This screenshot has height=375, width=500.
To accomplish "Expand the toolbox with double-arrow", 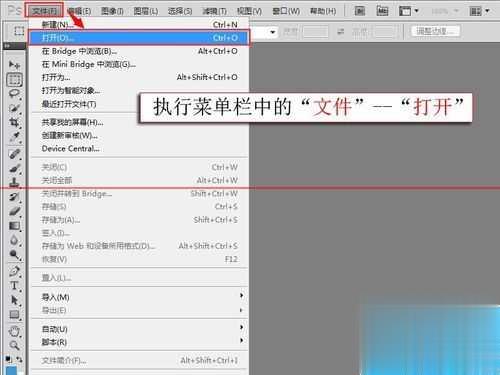I will (x=7, y=45).
